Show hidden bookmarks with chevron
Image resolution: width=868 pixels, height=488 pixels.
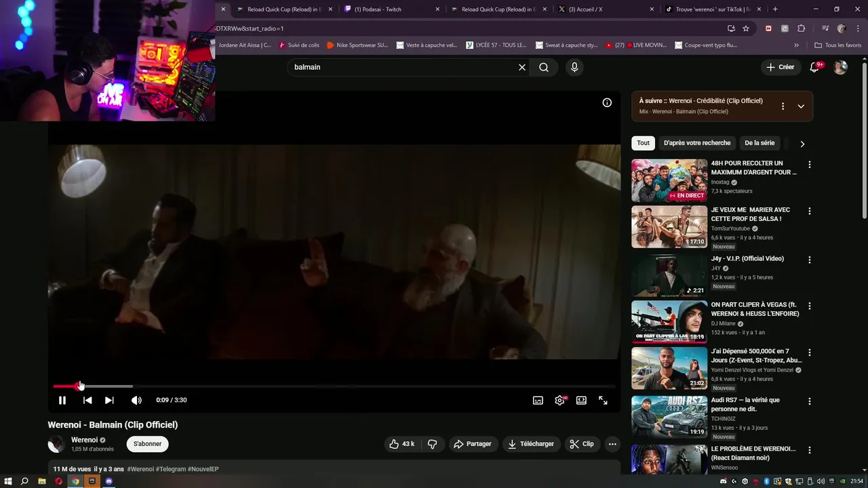[796, 45]
